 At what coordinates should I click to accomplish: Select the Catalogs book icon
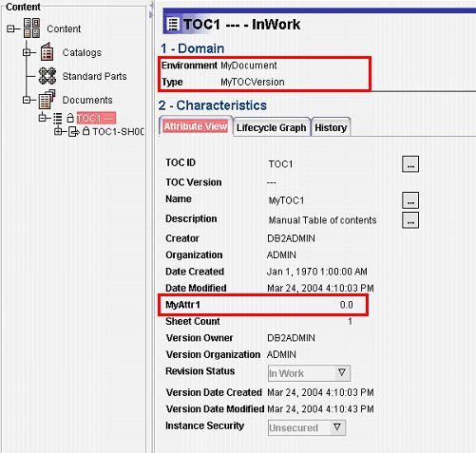click(x=47, y=51)
